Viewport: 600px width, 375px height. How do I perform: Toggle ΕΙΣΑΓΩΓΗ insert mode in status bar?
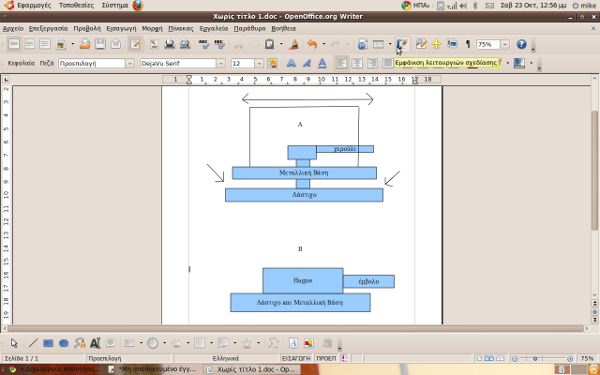coord(296,359)
